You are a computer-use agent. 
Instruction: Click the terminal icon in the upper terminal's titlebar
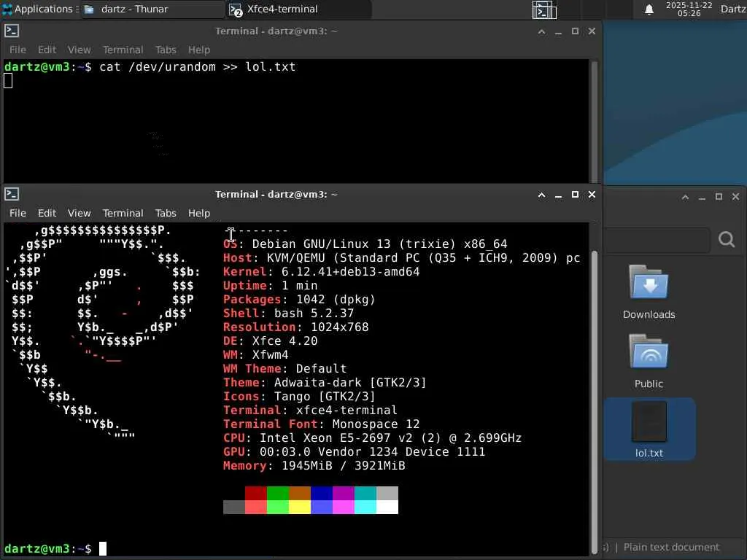point(12,31)
